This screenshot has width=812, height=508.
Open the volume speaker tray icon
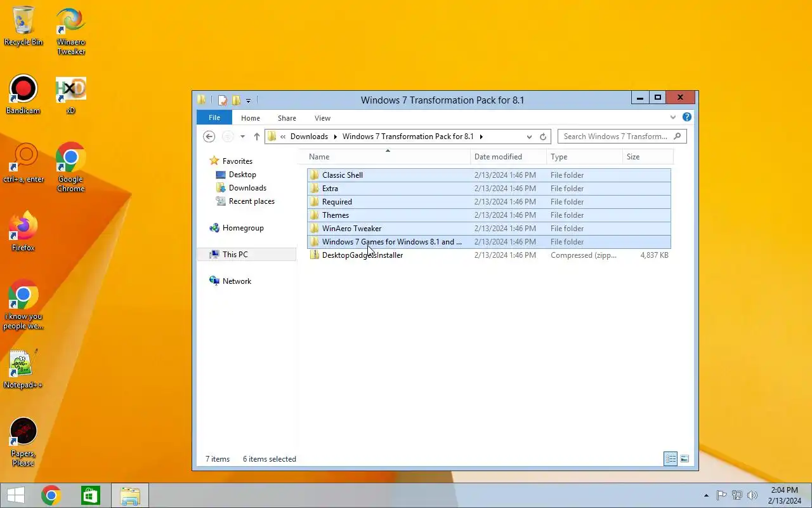click(752, 495)
